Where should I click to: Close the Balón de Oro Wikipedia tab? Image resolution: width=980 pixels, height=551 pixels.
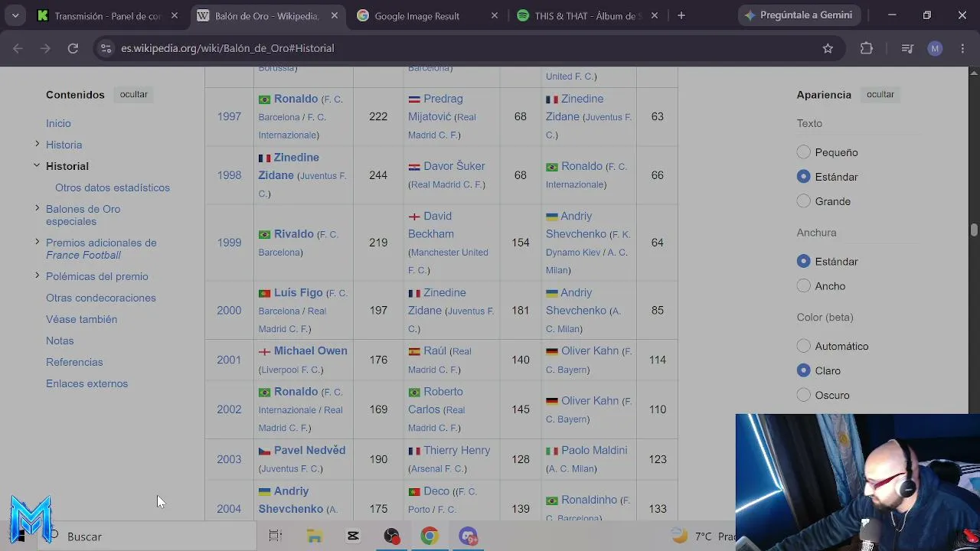335,15
